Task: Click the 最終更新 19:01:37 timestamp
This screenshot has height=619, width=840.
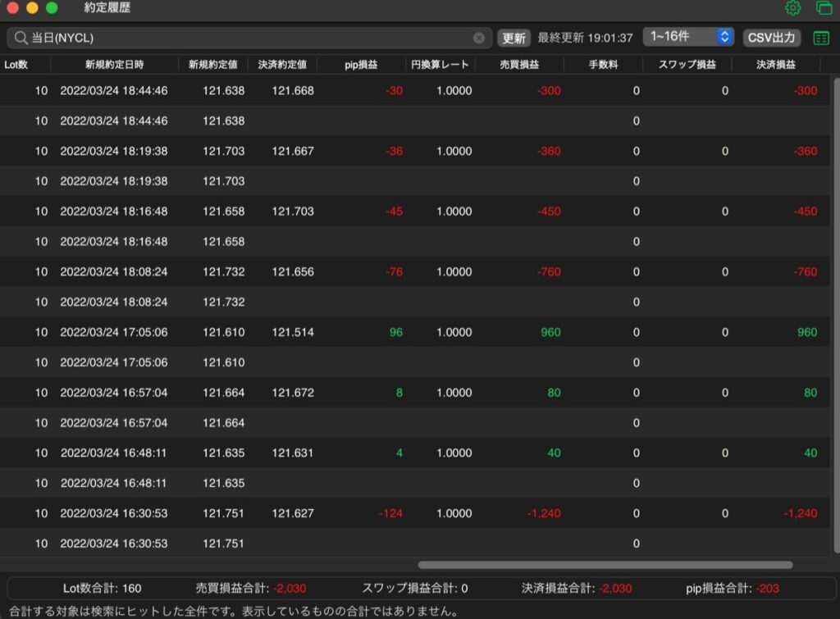Action: pos(585,38)
